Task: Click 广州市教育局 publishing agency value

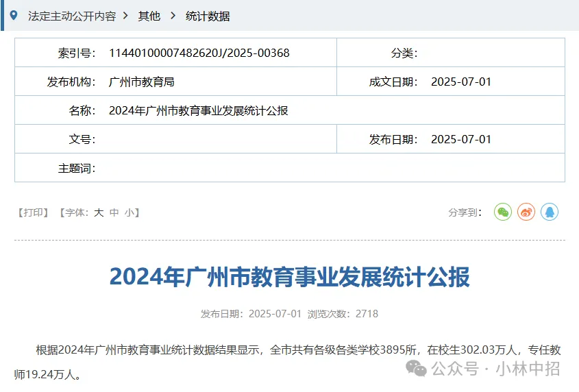Action: (141, 82)
